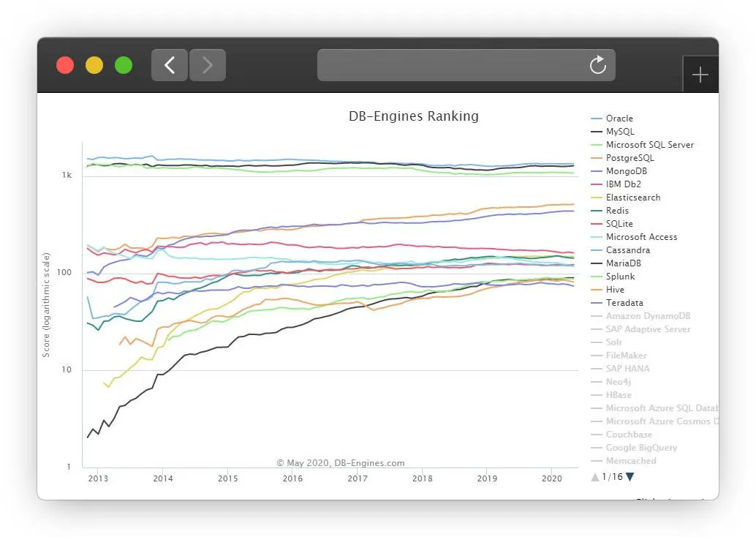Hide the PostgreSQL series in the legend
This screenshot has width=756, height=537.
point(622,158)
